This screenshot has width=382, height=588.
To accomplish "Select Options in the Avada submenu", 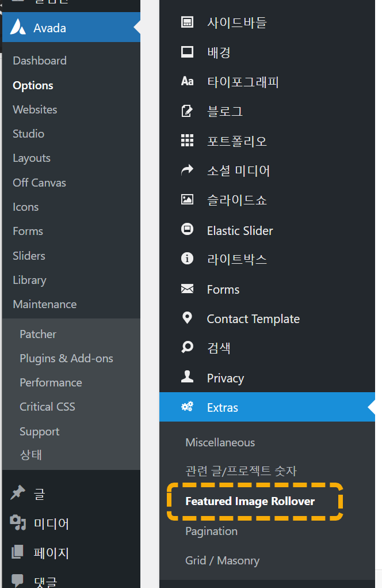I will click(33, 85).
